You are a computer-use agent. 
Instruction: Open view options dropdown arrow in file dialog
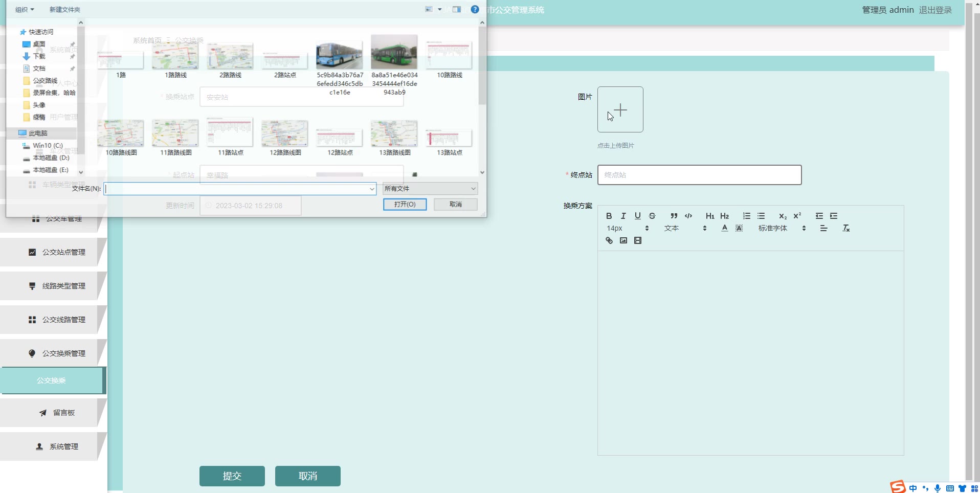[x=439, y=9]
